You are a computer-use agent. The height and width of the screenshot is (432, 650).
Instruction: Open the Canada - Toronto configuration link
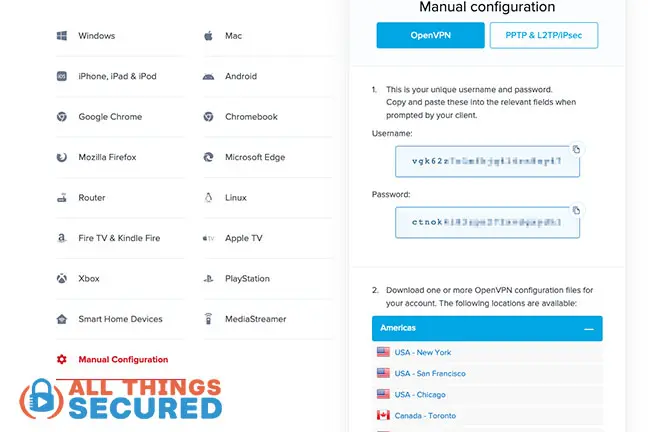[x=425, y=415]
